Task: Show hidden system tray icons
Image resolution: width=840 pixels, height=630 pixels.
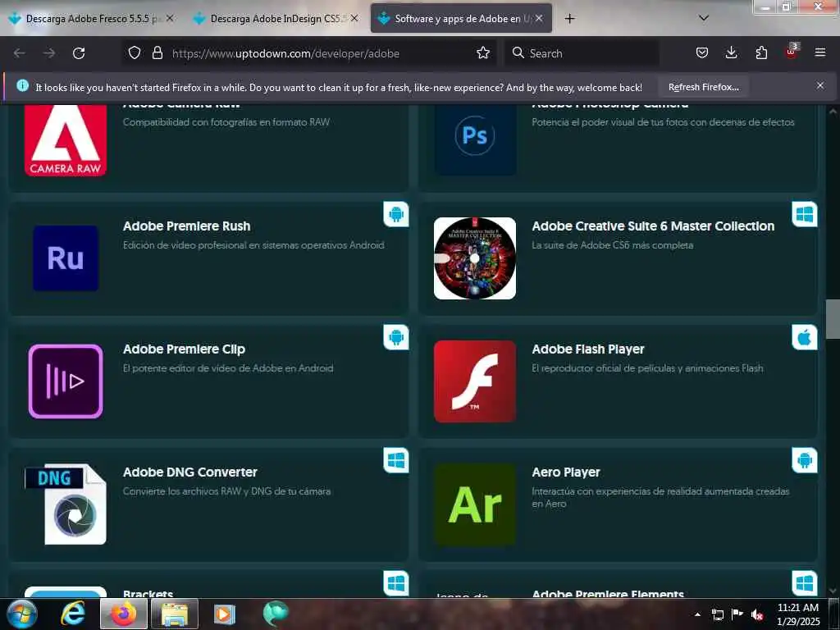Action: pyautogui.click(x=697, y=614)
